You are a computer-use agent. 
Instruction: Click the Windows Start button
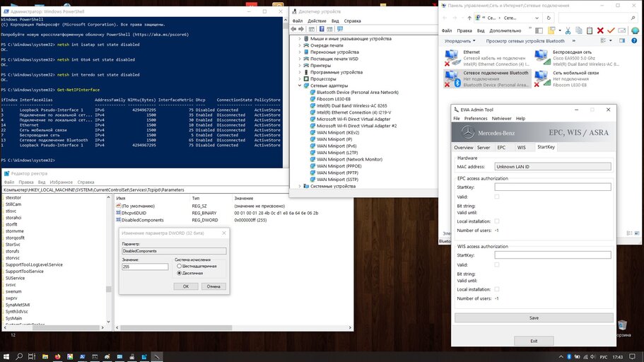coord(6,356)
